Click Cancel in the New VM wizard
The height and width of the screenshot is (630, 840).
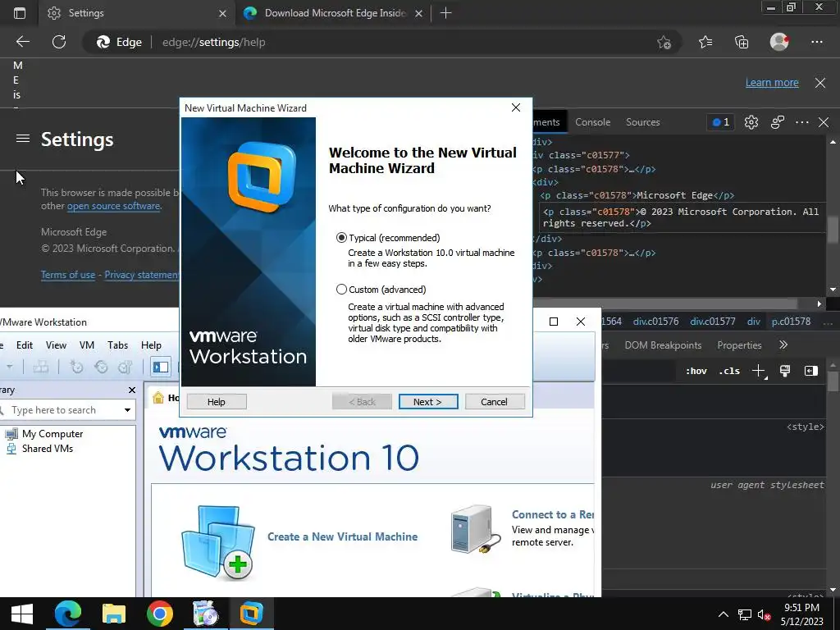494,402
